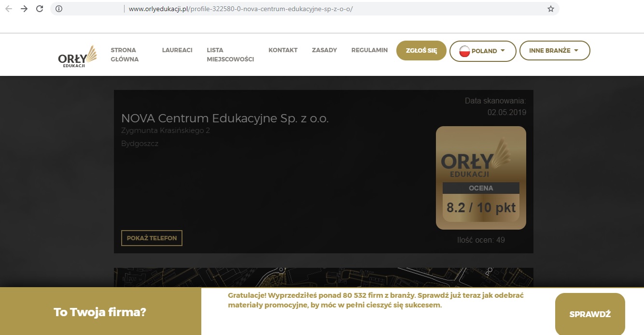Click the map preview below the profile

[323, 277]
